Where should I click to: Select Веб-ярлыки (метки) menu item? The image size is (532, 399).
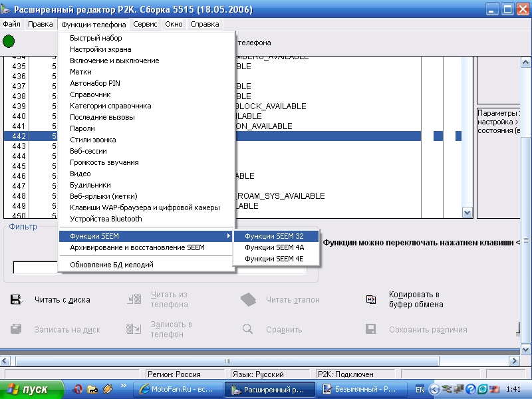(146, 196)
